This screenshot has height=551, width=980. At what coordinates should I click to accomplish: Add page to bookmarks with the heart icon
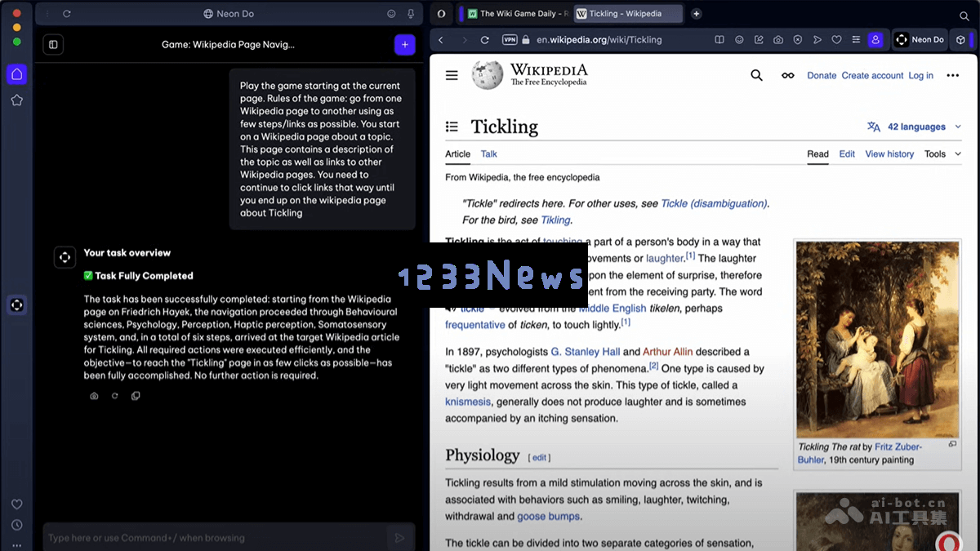click(x=836, y=39)
